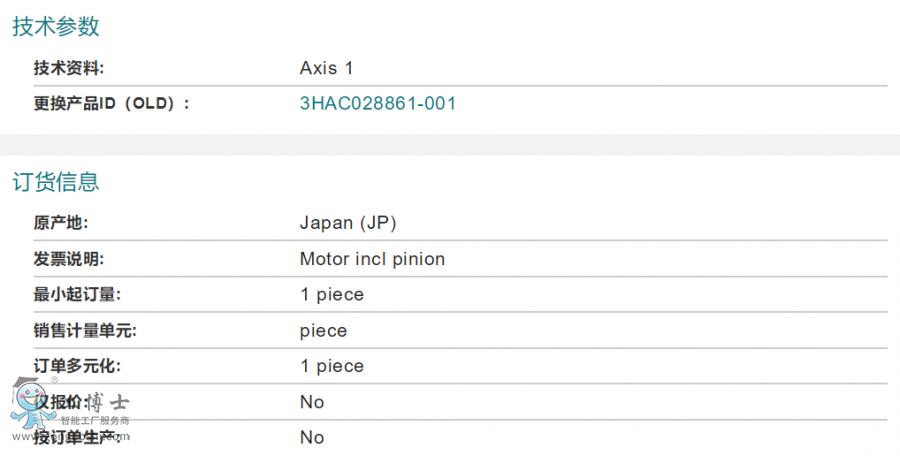Click the 最小起订量 field label

78,295
